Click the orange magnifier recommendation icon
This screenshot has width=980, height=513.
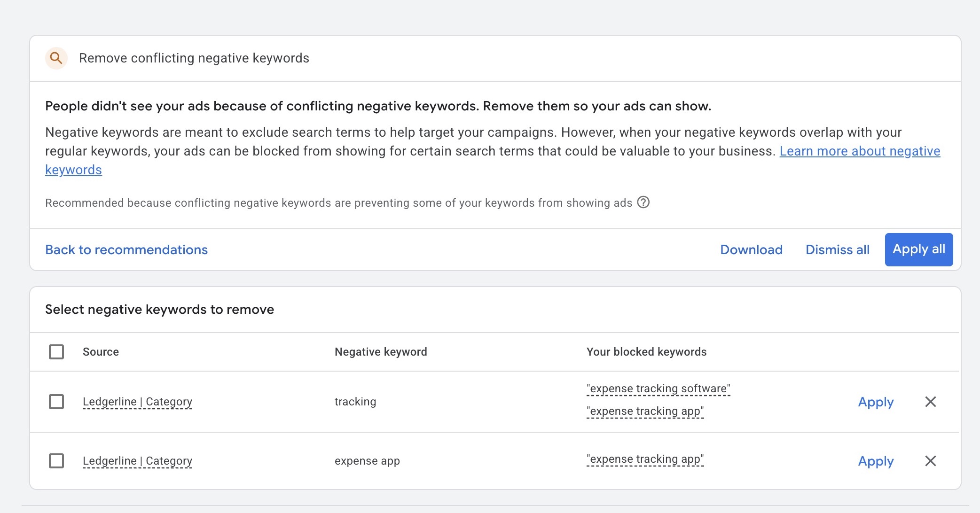56,58
